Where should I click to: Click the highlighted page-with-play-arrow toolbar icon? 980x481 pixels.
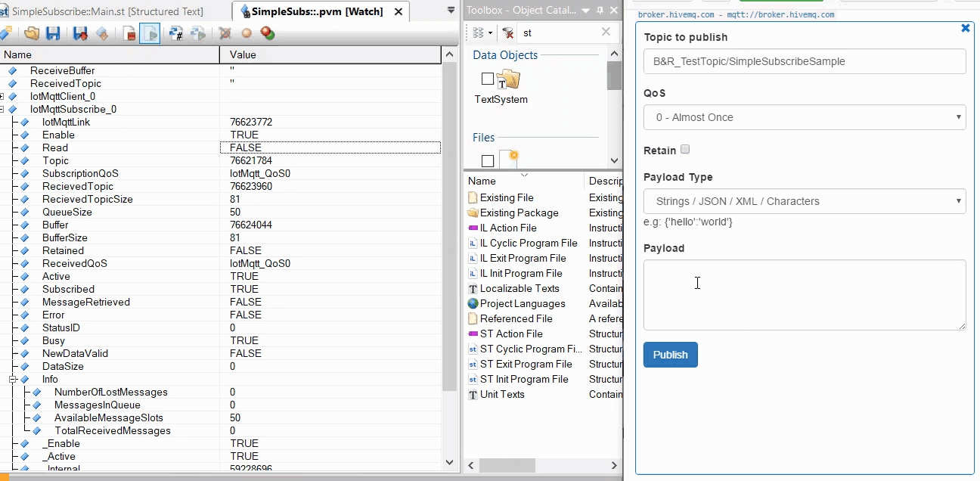(x=150, y=33)
